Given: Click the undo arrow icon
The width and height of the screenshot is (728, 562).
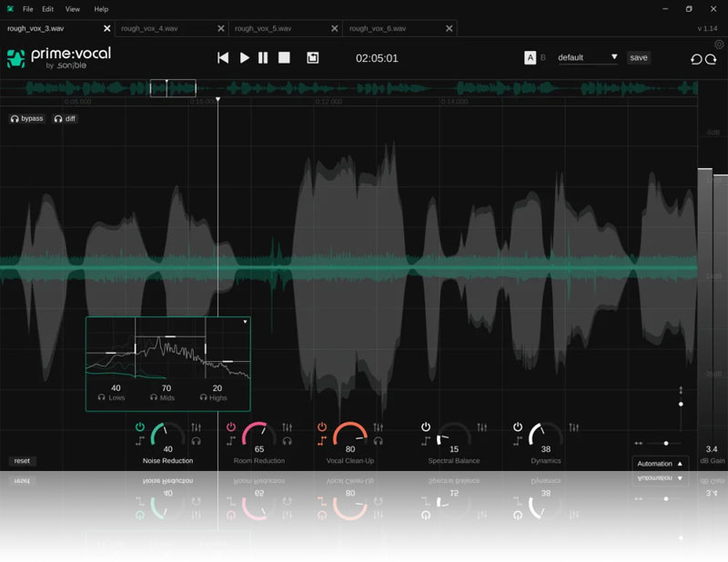Looking at the screenshot, I should point(696,59).
